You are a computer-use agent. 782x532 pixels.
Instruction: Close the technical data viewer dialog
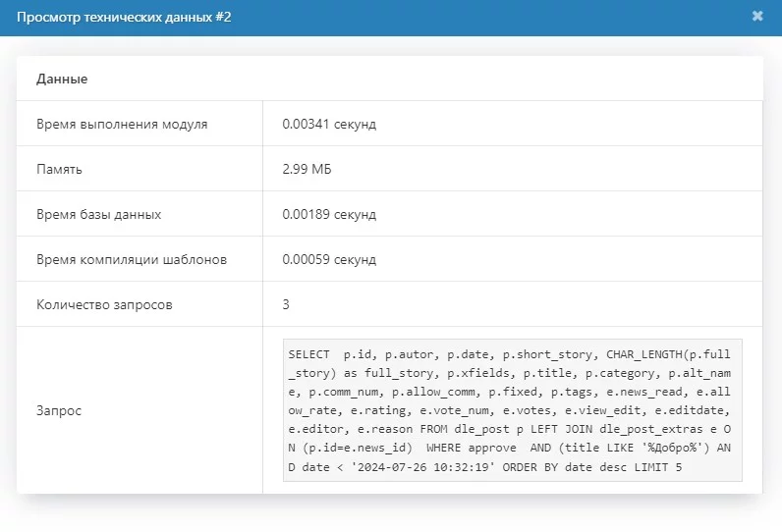[757, 17]
